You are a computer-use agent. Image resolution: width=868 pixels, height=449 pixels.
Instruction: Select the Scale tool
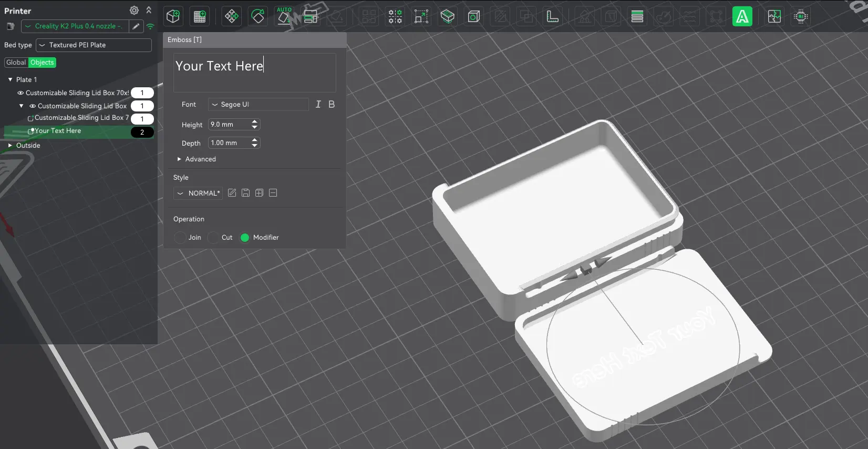point(421,17)
